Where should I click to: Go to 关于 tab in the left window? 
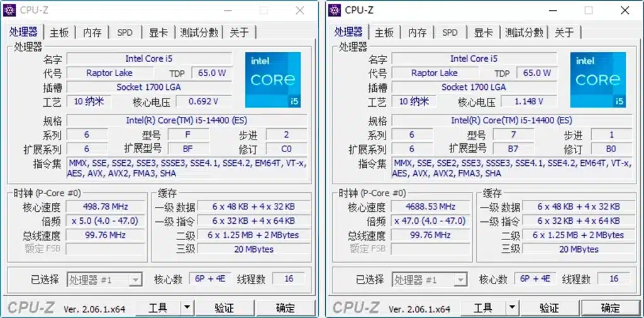[x=240, y=33]
